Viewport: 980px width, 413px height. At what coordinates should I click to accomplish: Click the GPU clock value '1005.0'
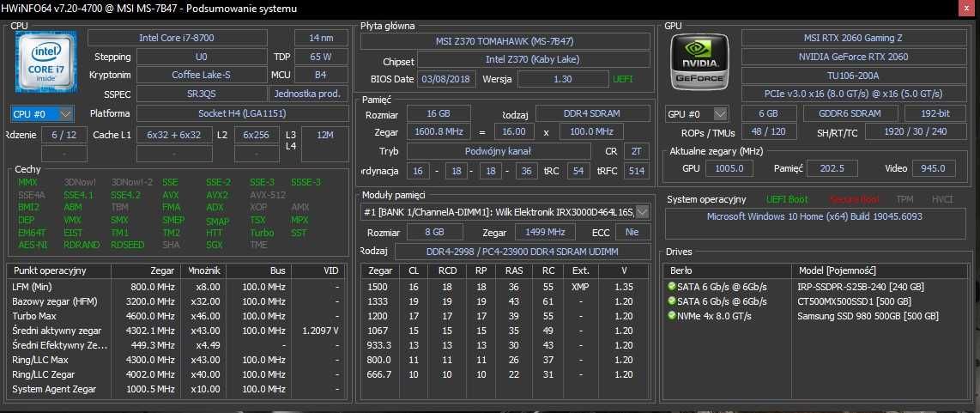[x=729, y=168]
